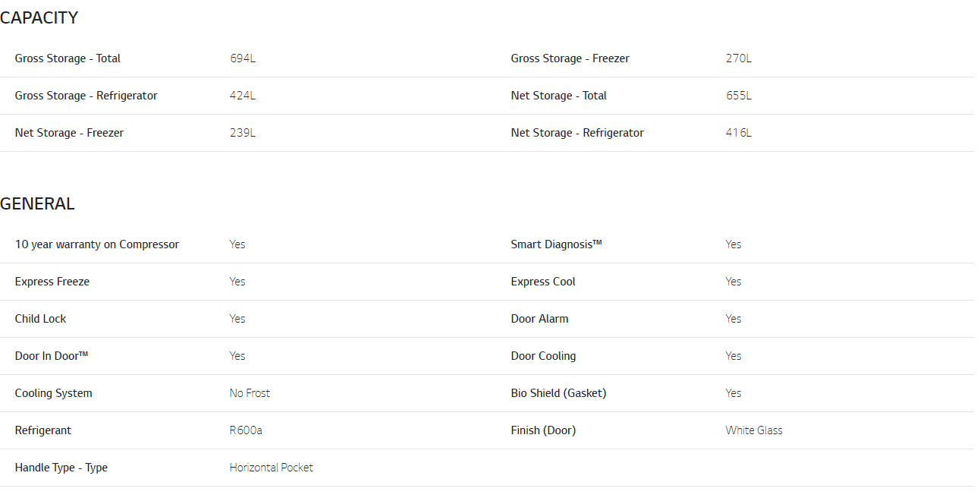Select the Smart Diagnosis label

(x=556, y=244)
